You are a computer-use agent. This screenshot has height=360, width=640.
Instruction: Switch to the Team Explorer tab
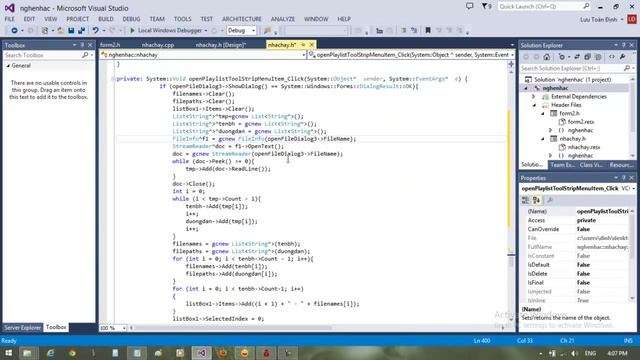(562, 165)
